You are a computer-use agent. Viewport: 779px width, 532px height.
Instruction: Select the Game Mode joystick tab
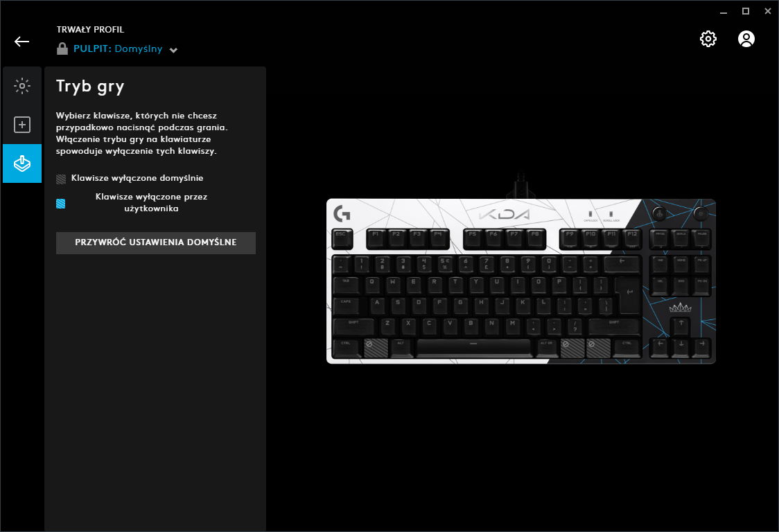pyautogui.click(x=22, y=163)
